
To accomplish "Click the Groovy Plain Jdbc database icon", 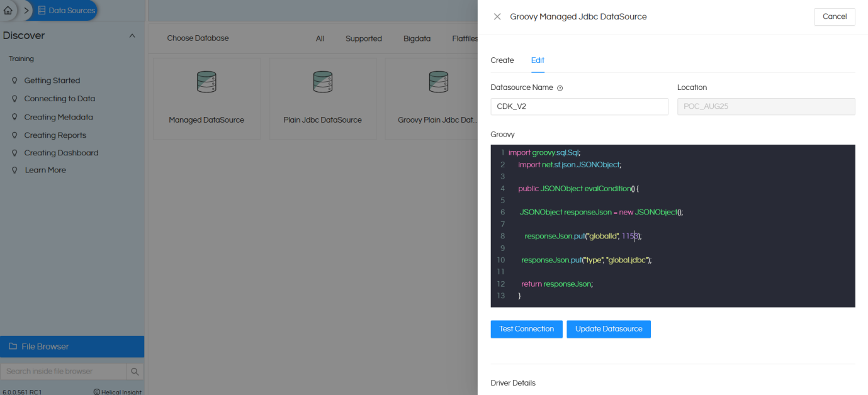I will pos(438,82).
